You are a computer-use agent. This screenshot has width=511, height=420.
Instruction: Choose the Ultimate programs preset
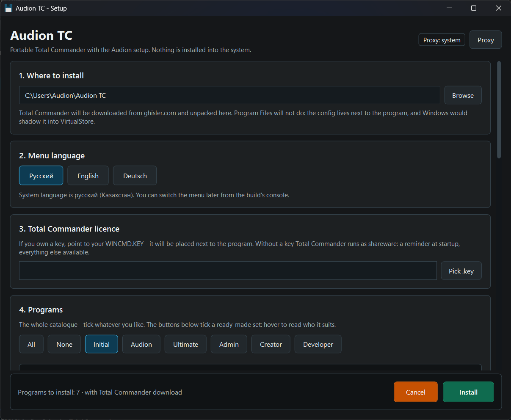(185, 344)
